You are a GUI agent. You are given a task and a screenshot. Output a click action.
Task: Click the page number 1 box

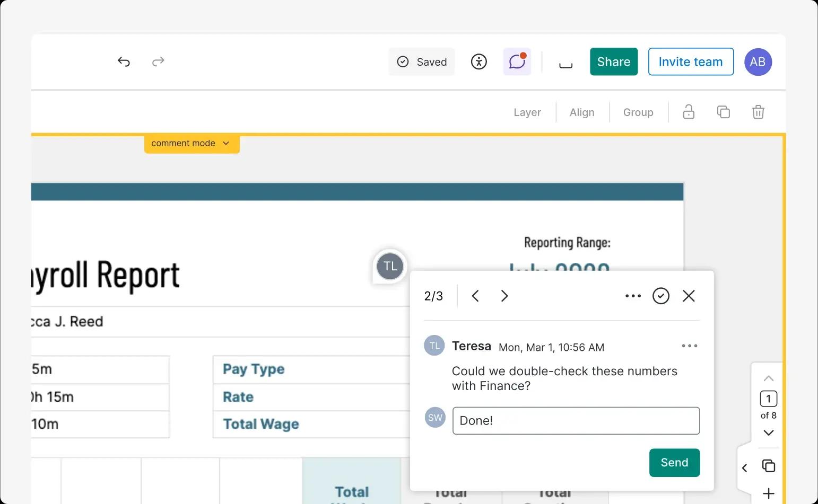click(769, 399)
